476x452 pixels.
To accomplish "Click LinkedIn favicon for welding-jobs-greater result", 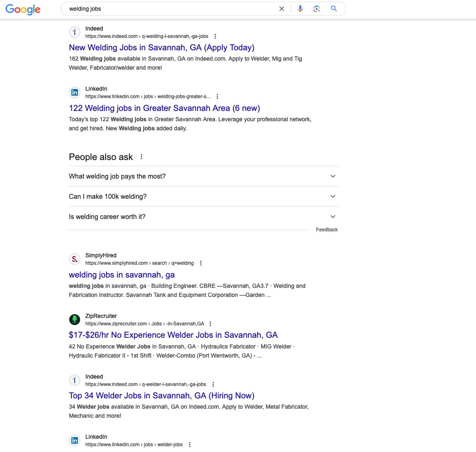I will (x=75, y=92).
